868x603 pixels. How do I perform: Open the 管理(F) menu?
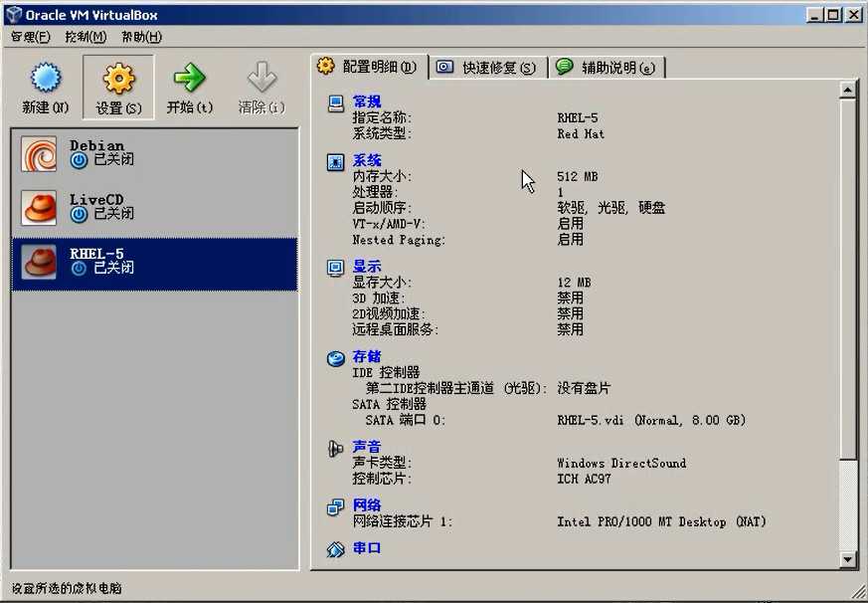tap(31, 37)
